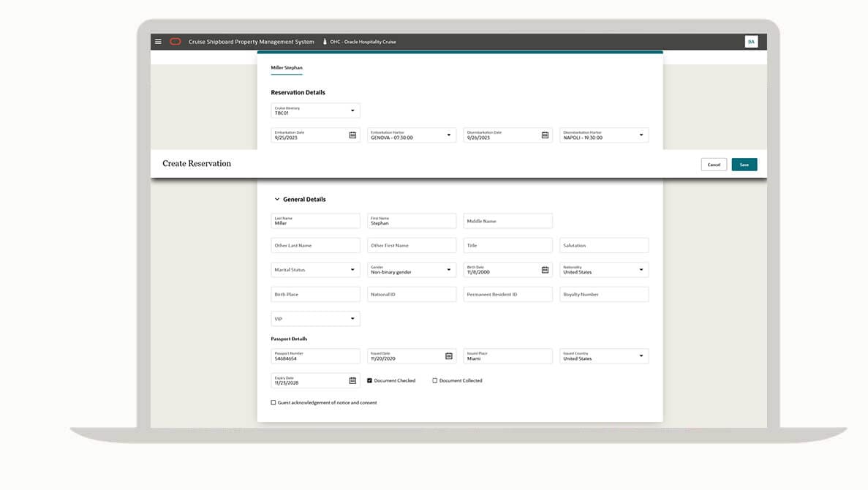This screenshot has height=490, width=868.
Task: Click the OHC - Oracle Hospitality Cruise item
Action: coord(362,42)
